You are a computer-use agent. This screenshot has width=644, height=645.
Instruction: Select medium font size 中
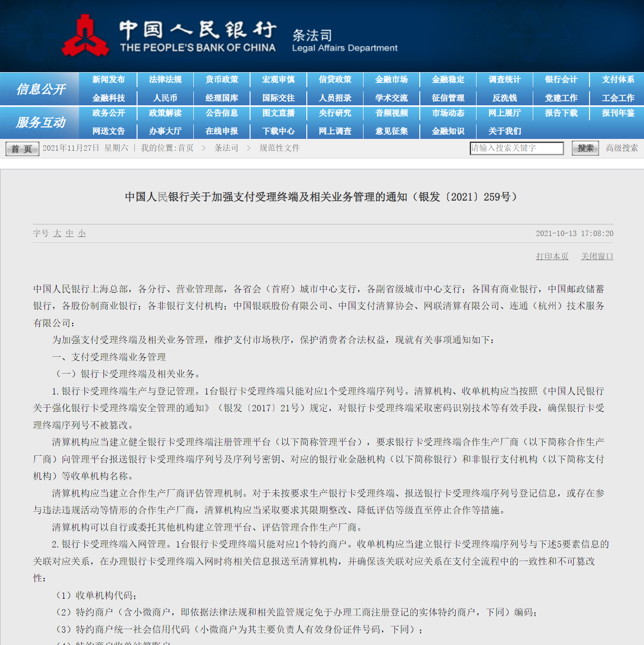[x=69, y=233]
